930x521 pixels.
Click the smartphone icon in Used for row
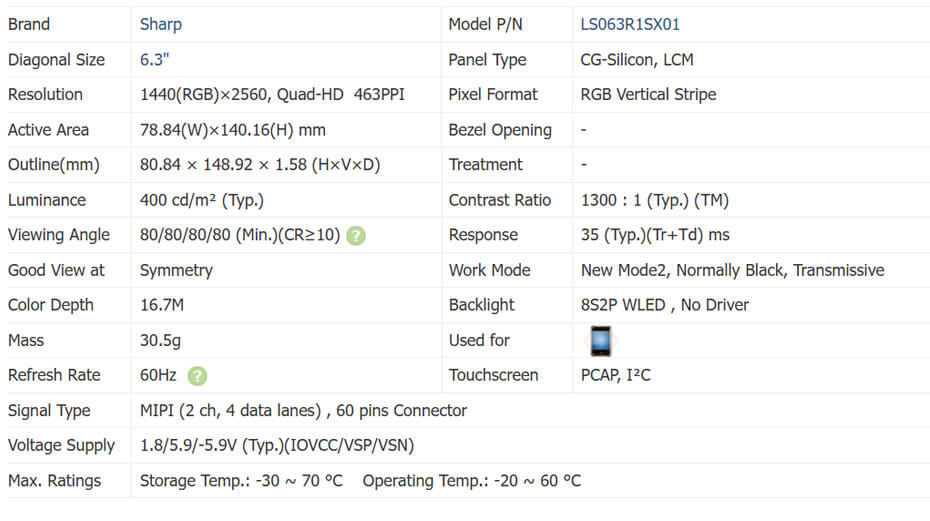pos(599,341)
